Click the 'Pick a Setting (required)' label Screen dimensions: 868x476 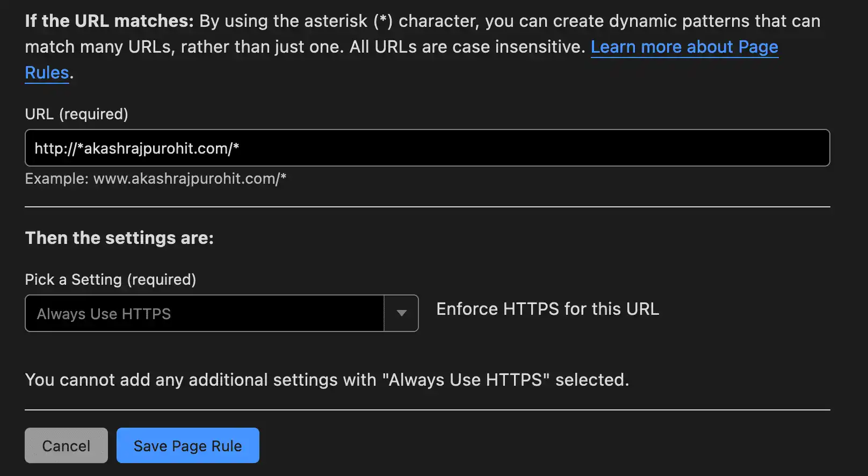click(111, 279)
